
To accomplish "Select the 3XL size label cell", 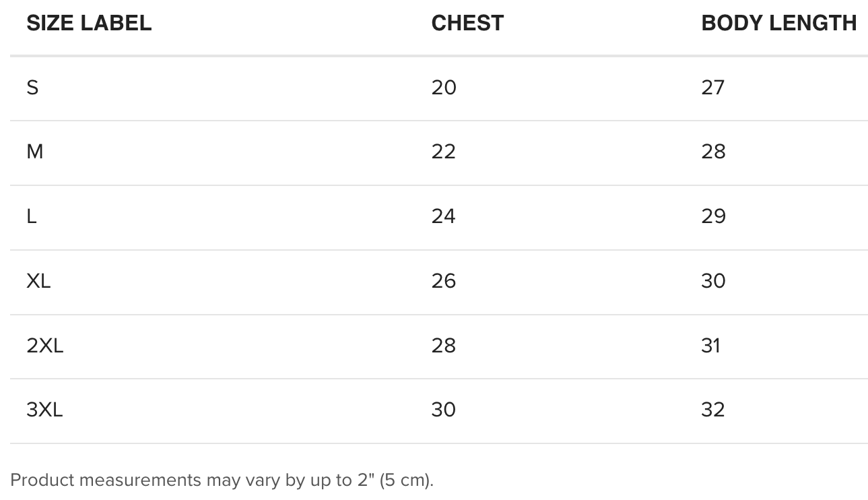I will coord(44,410).
